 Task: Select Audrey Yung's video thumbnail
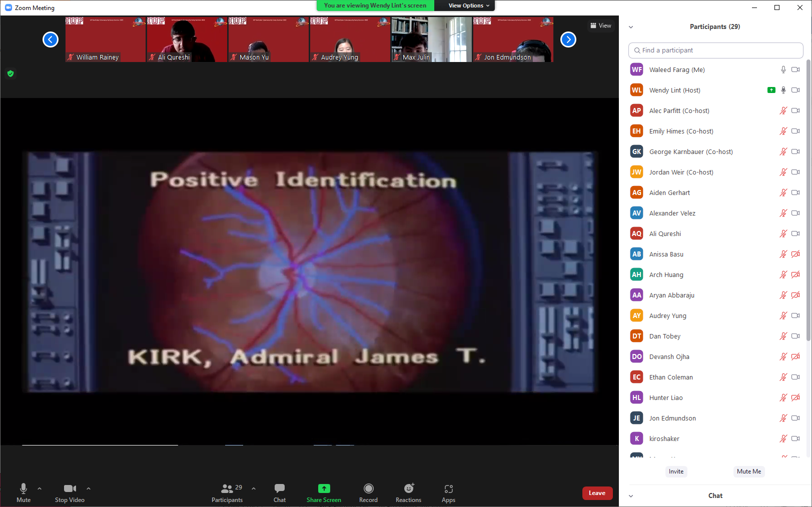(350, 39)
